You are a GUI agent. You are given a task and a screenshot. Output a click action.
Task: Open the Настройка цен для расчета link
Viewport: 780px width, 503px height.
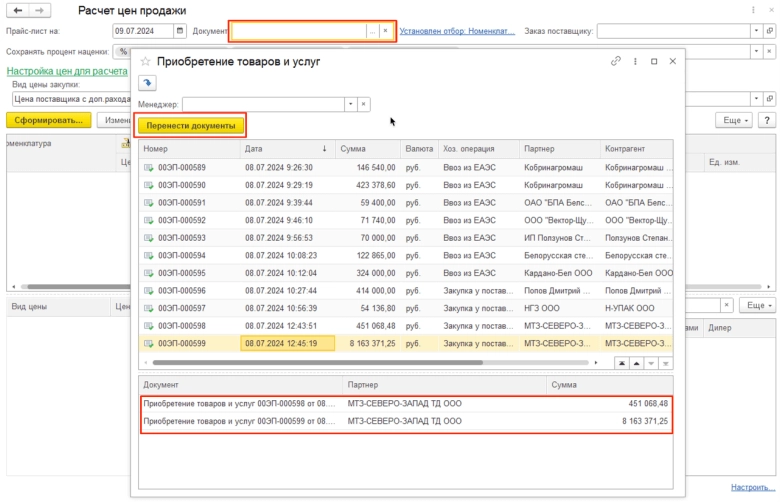[x=67, y=72]
